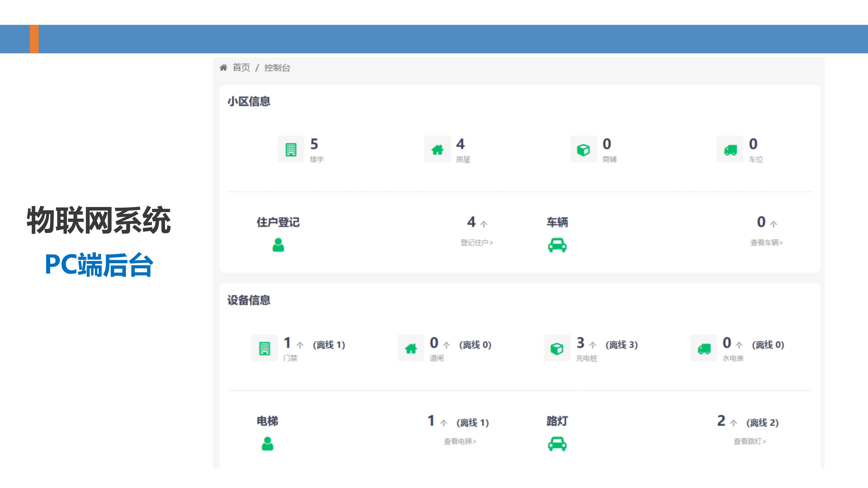
Task: Open the 查看车辆> link
Action: point(767,242)
